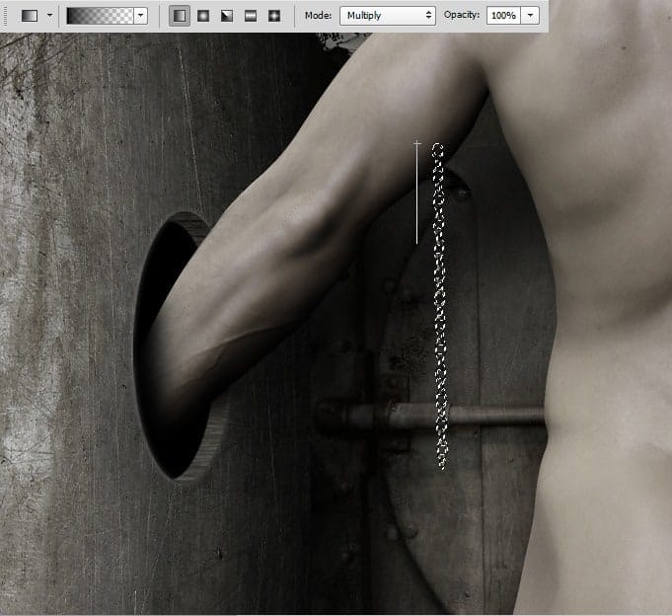Click the options bar grip handle
Viewport: 672px width, 616px height.
tap(6, 16)
